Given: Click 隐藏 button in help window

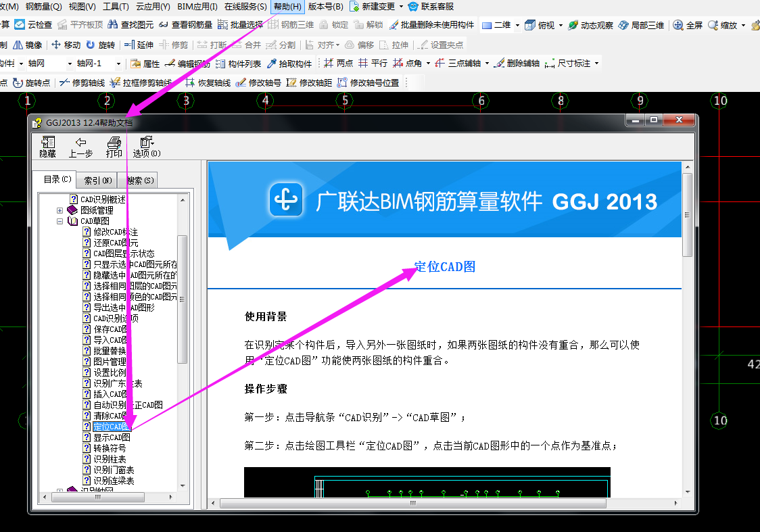Looking at the screenshot, I should pyautogui.click(x=47, y=147).
